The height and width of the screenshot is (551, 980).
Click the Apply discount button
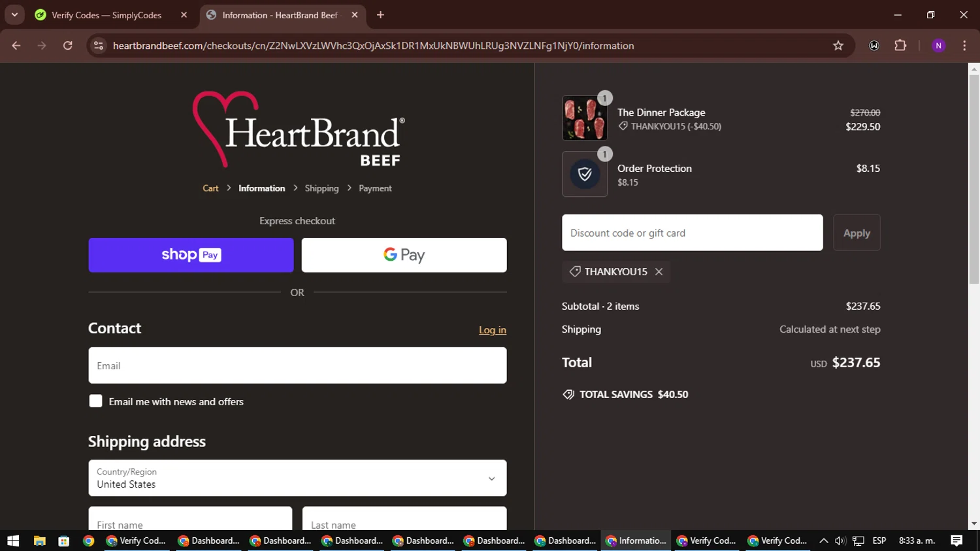857,233
